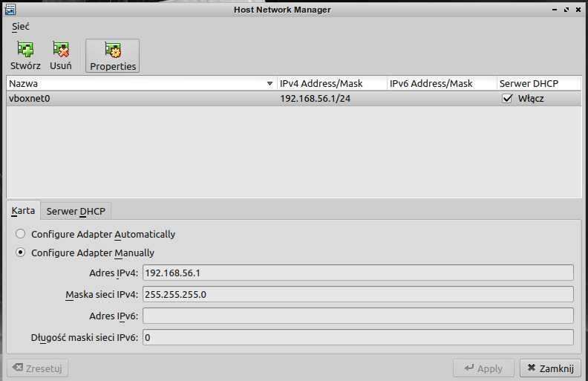The image size is (588, 381).
Task: Close the window with title bar X
Action: point(578,10)
